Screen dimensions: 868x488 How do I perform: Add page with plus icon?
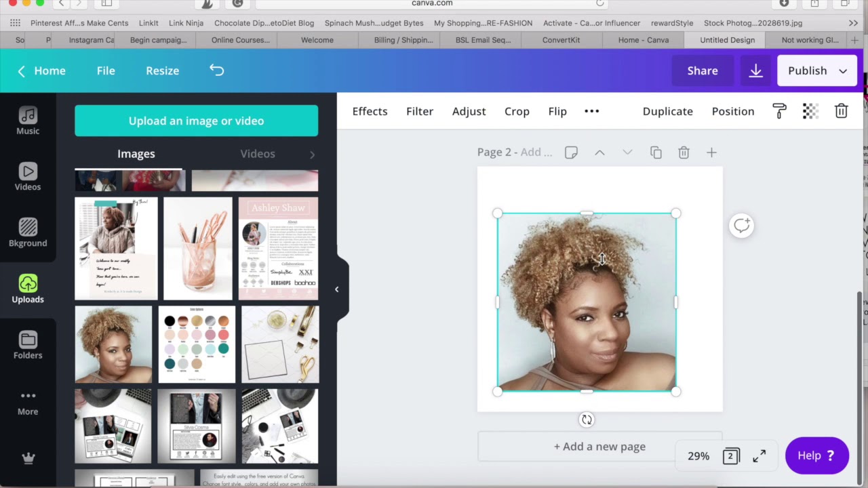[x=711, y=152]
